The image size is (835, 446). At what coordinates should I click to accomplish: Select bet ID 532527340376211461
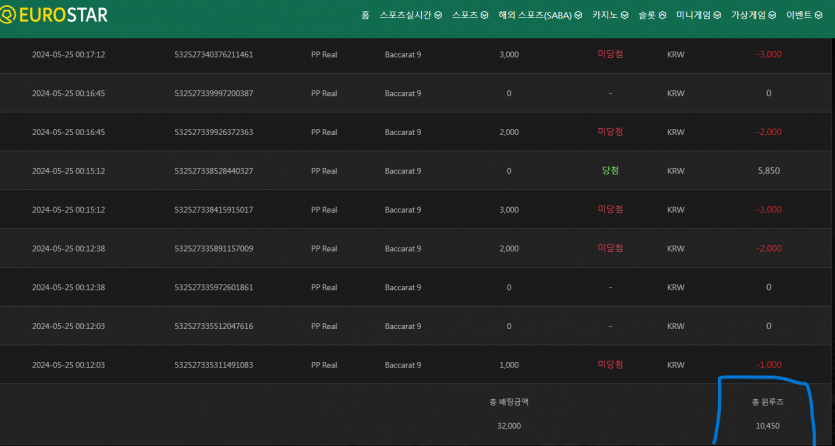(214, 54)
